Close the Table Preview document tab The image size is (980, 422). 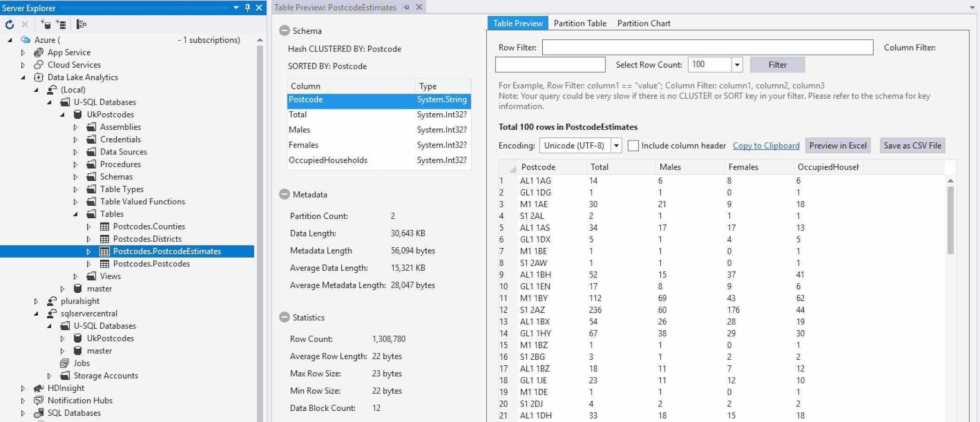pyautogui.click(x=419, y=7)
